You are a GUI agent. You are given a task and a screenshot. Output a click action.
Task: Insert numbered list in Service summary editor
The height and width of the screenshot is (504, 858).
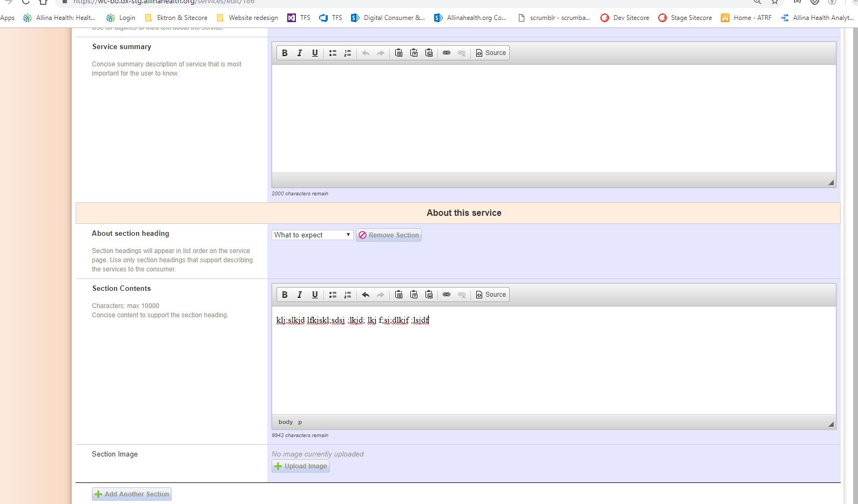(x=348, y=53)
